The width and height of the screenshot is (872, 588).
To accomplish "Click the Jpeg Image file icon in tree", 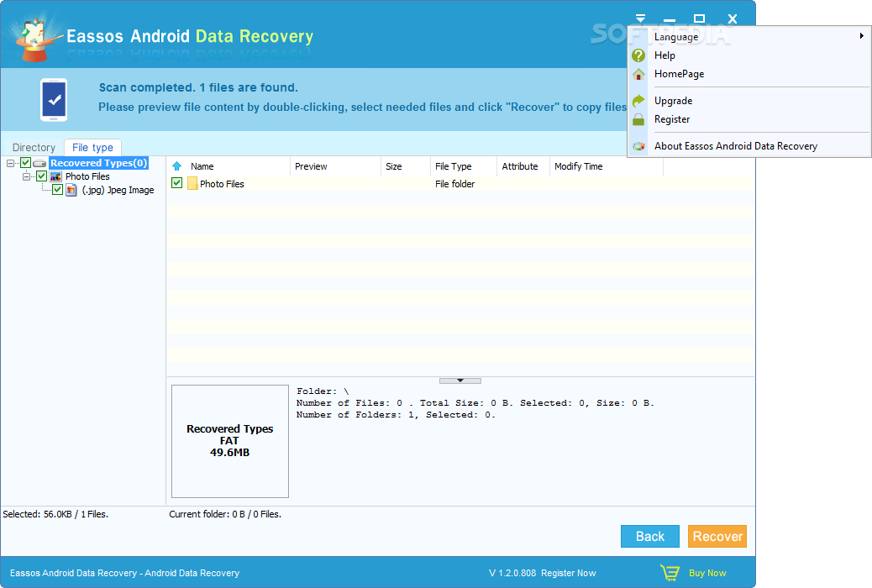I will [71, 190].
